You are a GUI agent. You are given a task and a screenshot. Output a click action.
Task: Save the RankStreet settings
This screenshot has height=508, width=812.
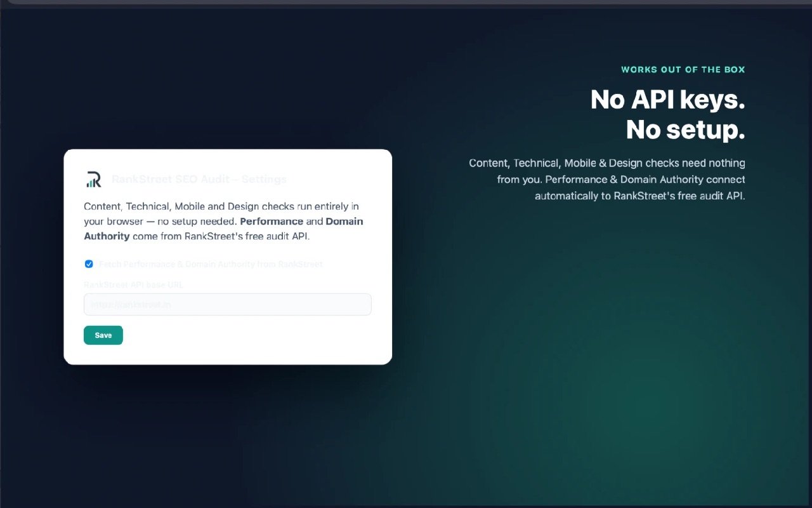tap(103, 335)
